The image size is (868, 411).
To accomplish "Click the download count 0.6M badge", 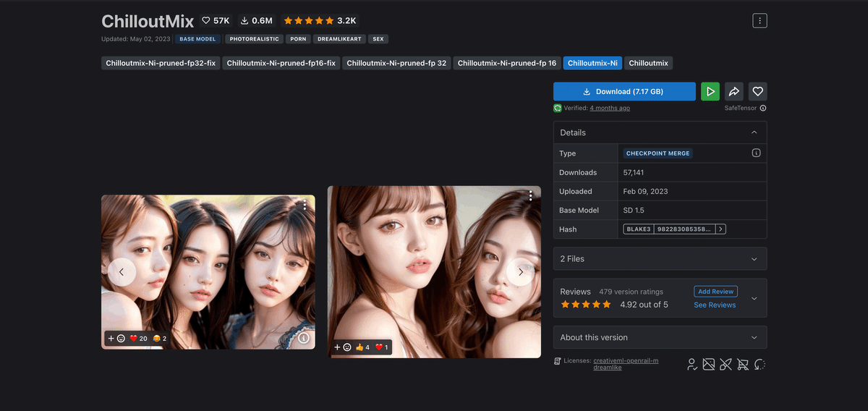I will coord(256,21).
